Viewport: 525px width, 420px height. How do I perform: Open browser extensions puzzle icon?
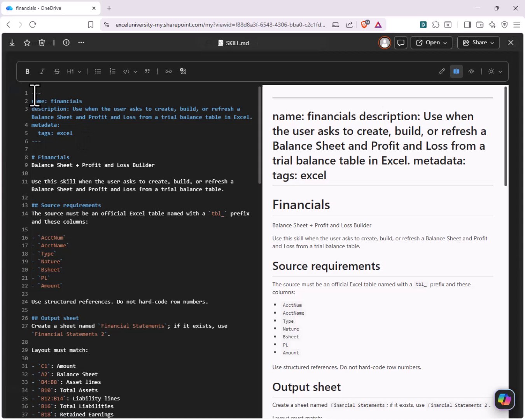pos(436,24)
